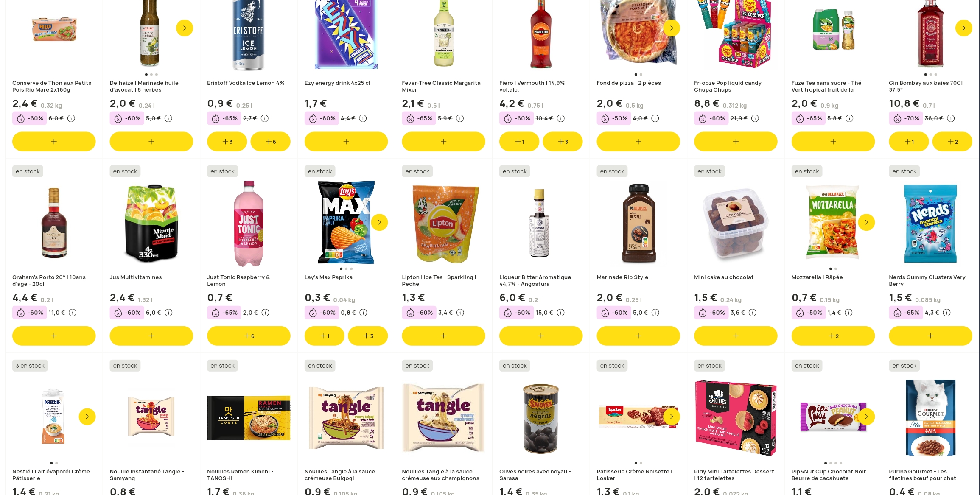This screenshot has width=980, height=495.
Task: Click -60% discount flame badge on Graham's Porto
Action: coord(30,313)
